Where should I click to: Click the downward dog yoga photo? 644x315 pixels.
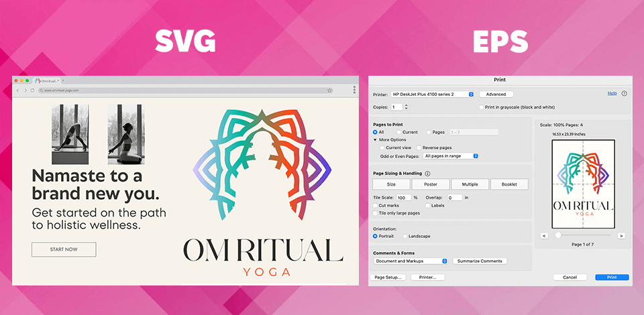[70, 134]
